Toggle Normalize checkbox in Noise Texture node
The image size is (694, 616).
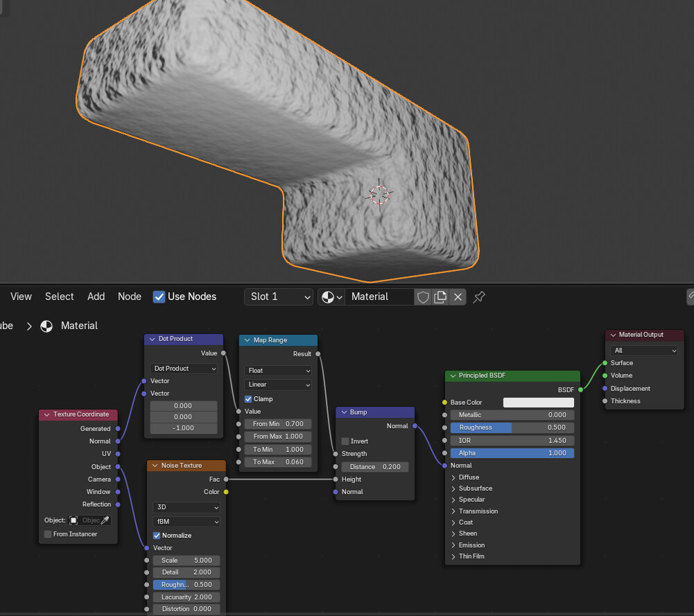[157, 536]
